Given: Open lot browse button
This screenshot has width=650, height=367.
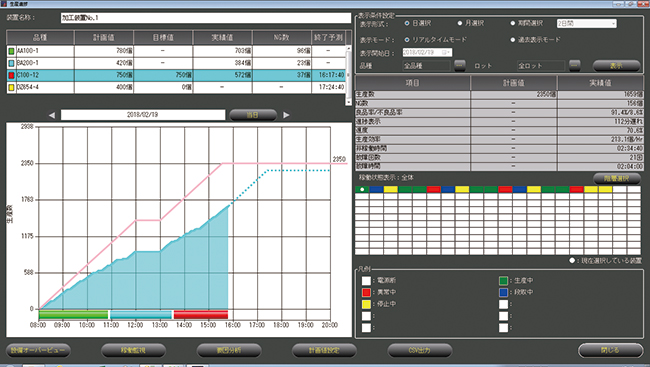Looking at the screenshot, I should [x=575, y=66].
